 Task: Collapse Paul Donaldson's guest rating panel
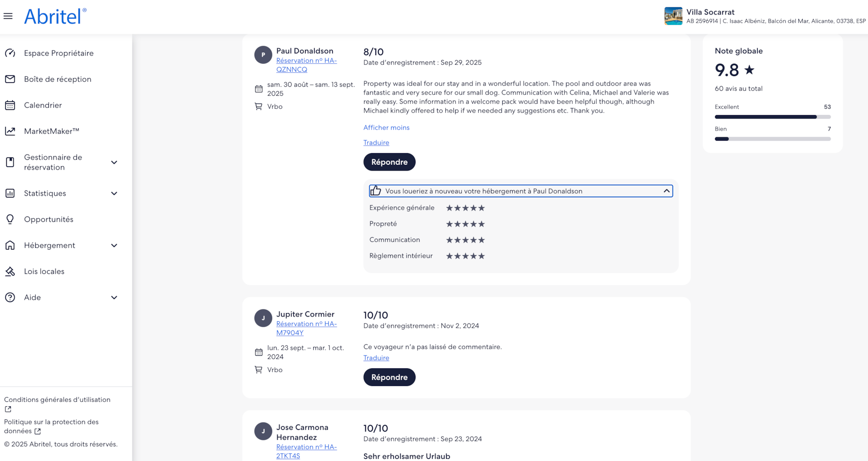666,191
